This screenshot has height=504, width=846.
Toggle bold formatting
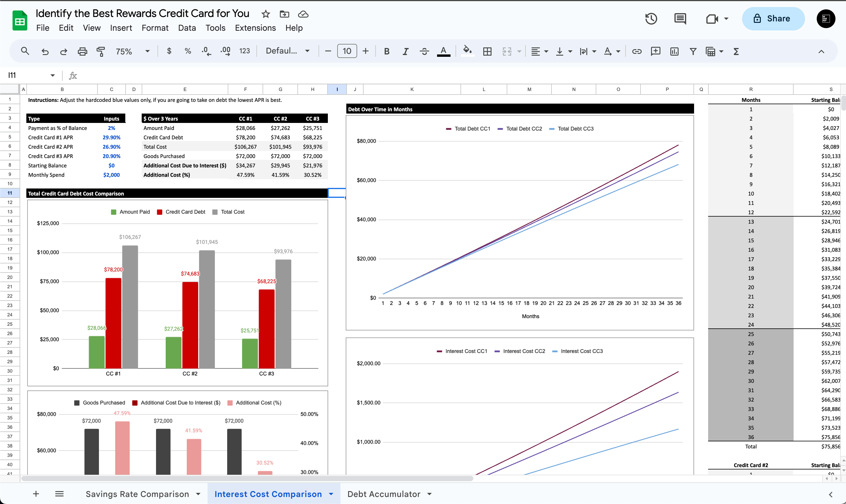point(386,51)
